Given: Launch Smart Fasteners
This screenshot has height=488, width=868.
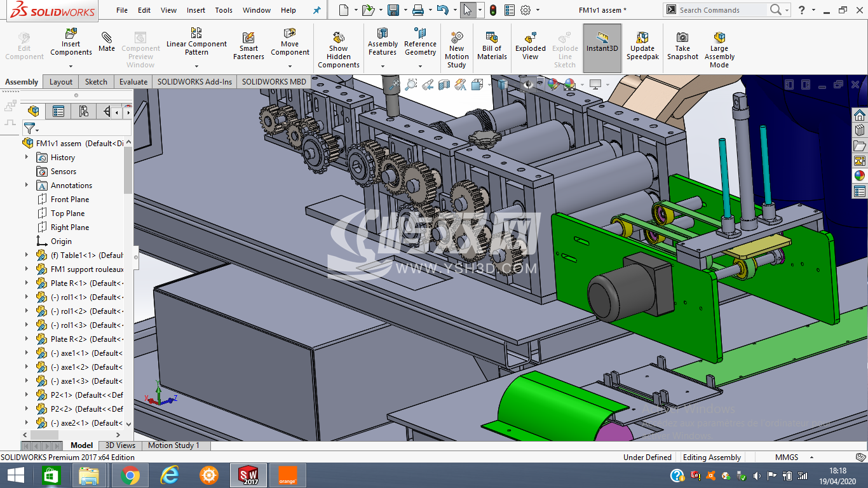Looking at the screenshot, I should point(248,46).
